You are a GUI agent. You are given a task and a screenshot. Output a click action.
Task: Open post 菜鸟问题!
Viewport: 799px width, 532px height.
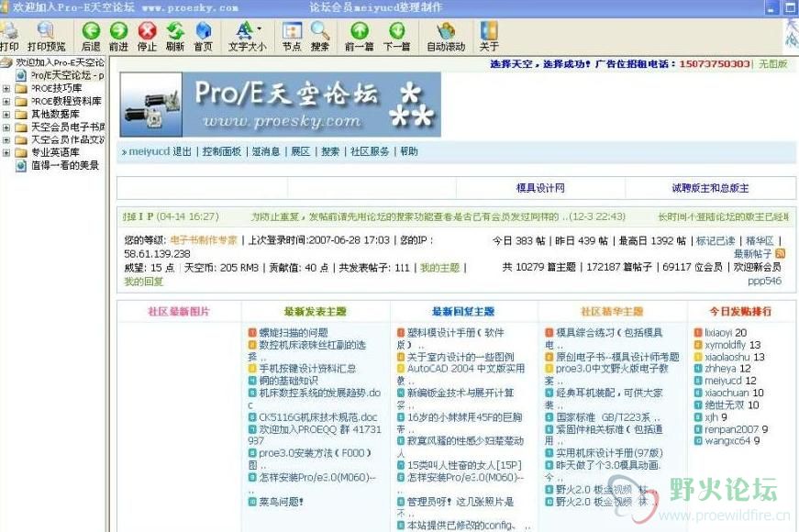[x=282, y=502]
